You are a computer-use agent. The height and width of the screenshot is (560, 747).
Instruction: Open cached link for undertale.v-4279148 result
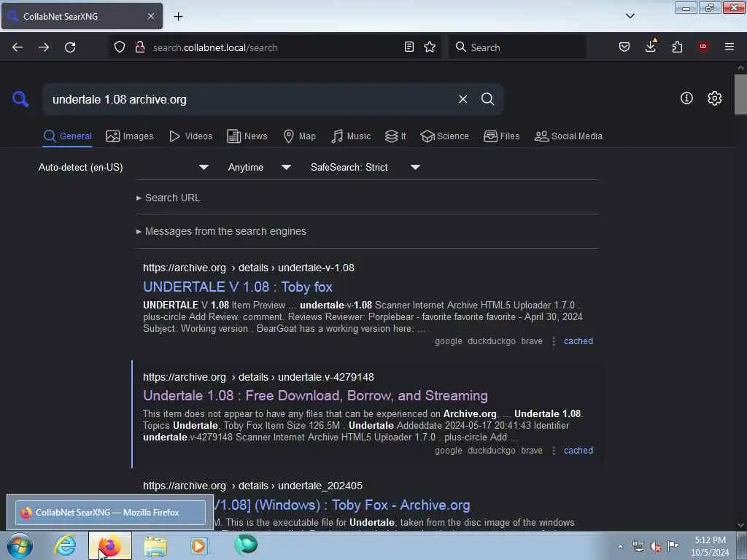point(578,451)
